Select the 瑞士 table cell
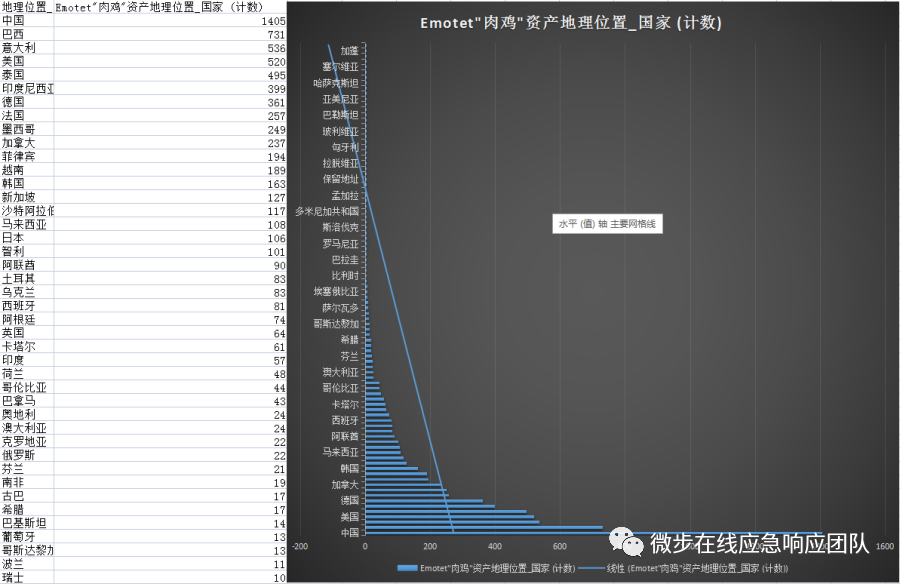 (27, 578)
